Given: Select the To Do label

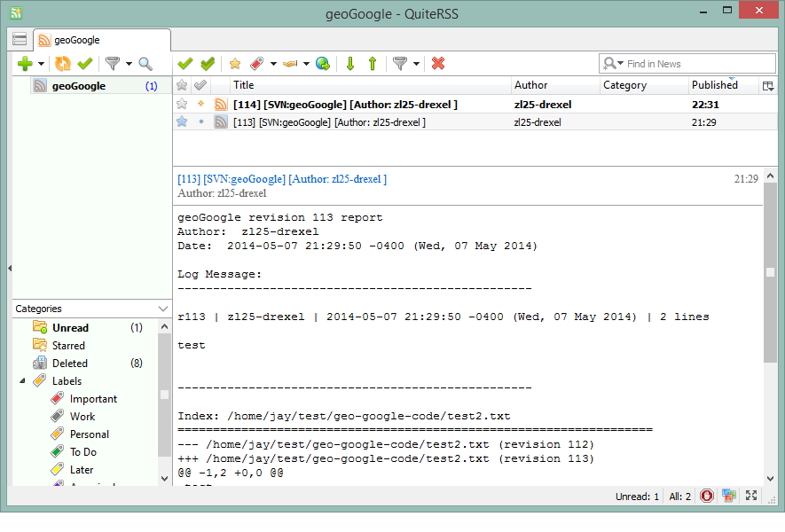Looking at the screenshot, I should [83, 452].
